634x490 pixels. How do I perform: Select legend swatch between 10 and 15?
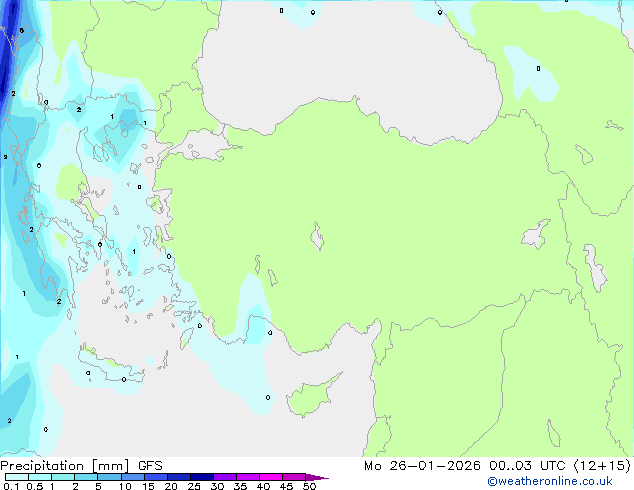click(132, 477)
